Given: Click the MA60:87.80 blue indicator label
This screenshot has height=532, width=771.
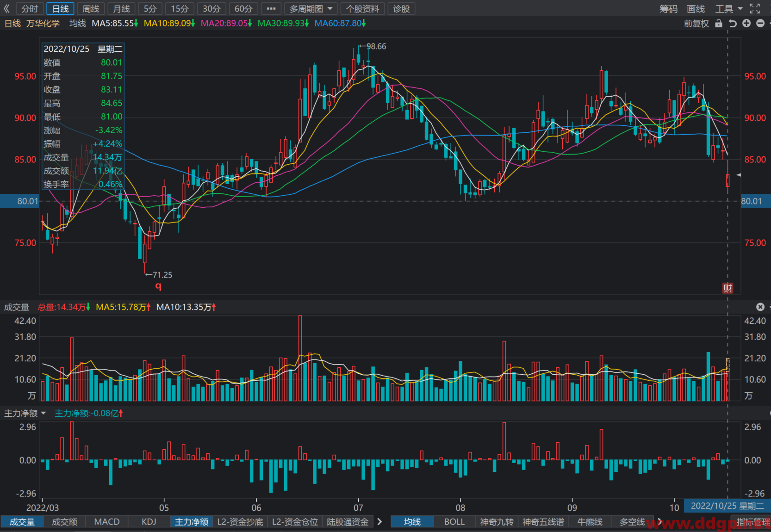Looking at the screenshot, I should pyautogui.click(x=340, y=23).
